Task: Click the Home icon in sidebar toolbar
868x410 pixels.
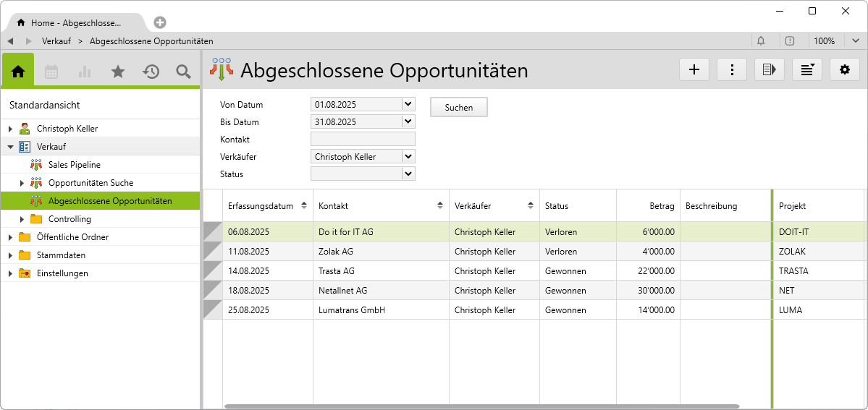Action: point(18,71)
